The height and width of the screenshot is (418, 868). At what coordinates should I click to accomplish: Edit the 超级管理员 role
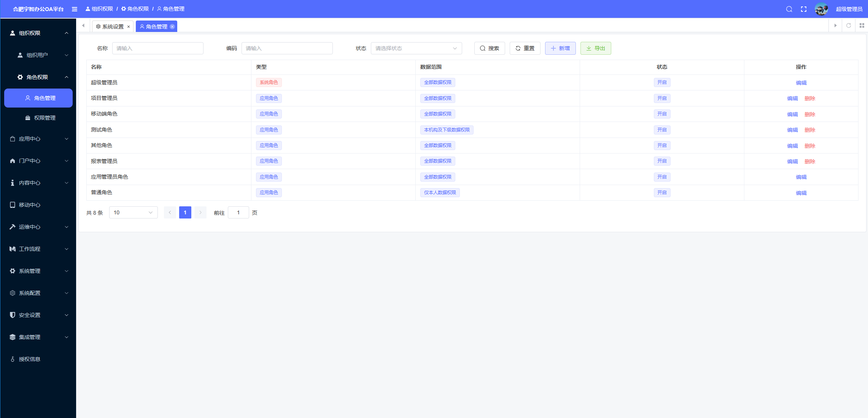[801, 83]
